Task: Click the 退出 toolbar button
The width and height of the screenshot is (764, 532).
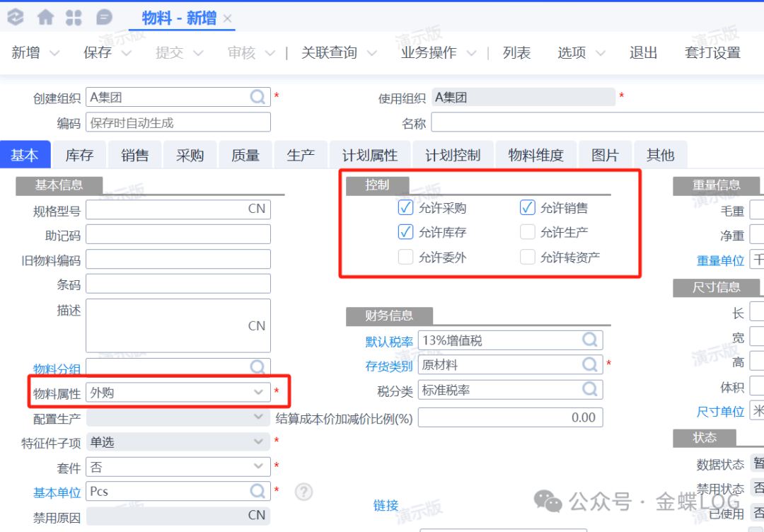Action: point(643,53)
